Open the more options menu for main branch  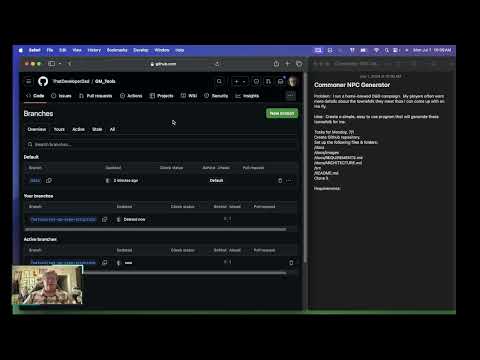point(289,180)
